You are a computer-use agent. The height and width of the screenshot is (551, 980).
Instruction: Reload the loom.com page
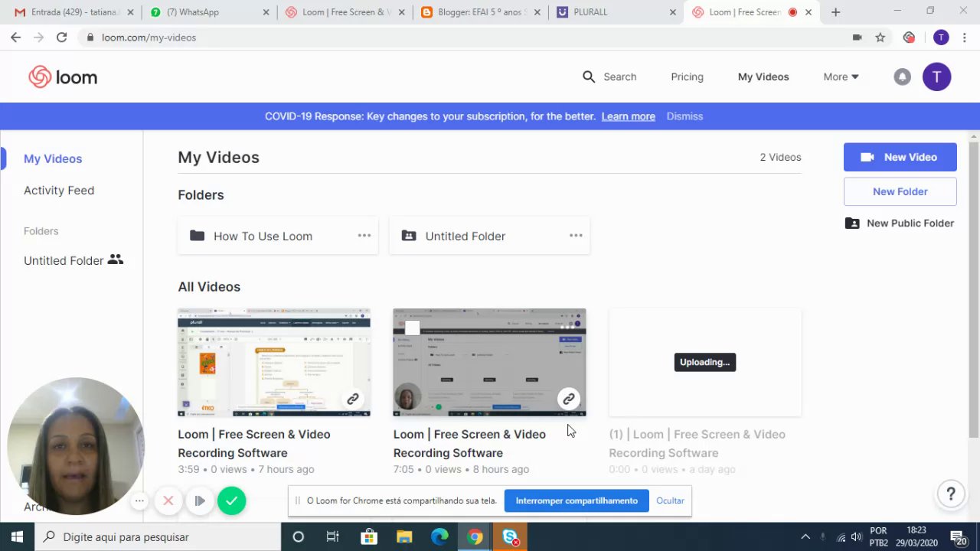pos(61,37)
